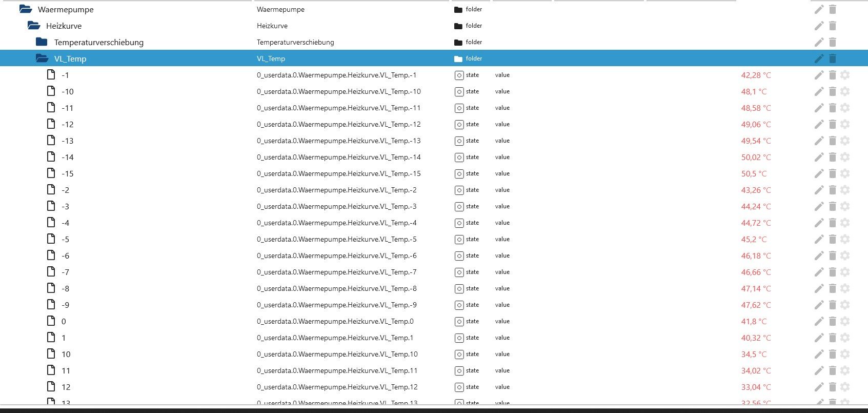Edit object VL_Temp.-5 with pencil icon
This screenshot has width=868, height=413.
click(819, 239)
